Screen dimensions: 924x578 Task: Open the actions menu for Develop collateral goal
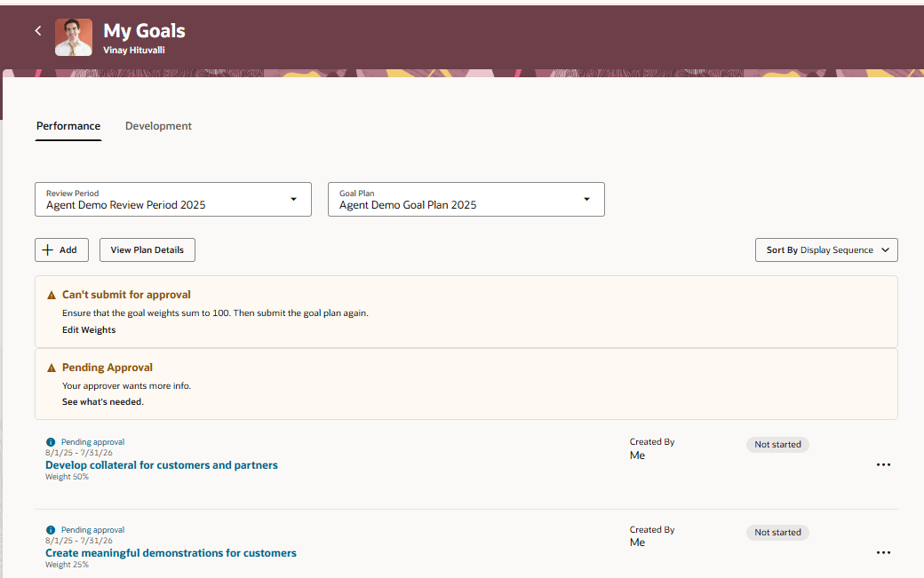pos(883,464)
